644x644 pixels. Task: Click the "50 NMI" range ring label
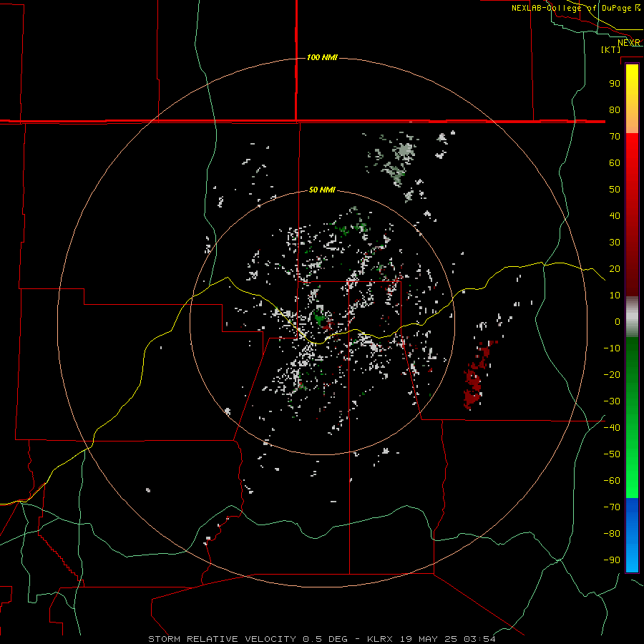click(x=322, y=190)
